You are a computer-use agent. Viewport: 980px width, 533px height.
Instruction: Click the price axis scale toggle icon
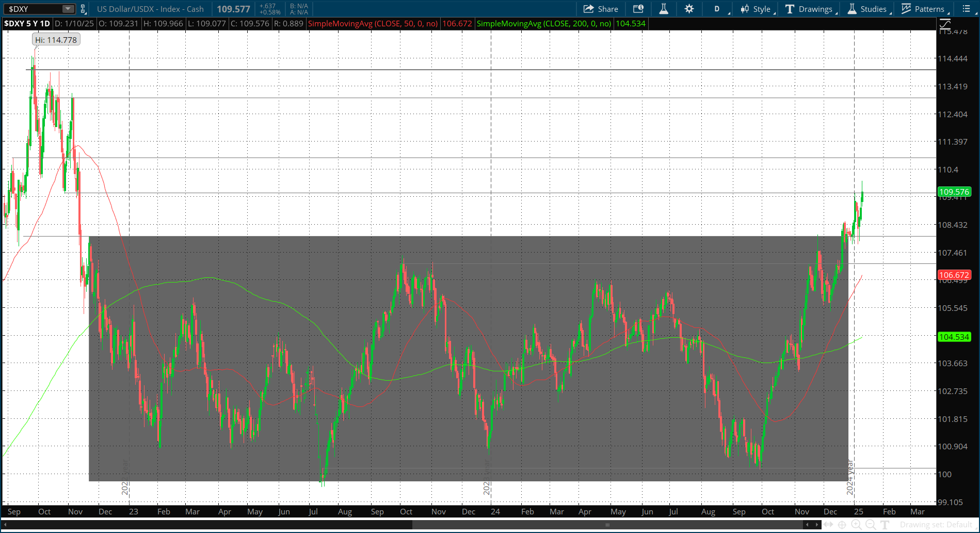(945, 24)
